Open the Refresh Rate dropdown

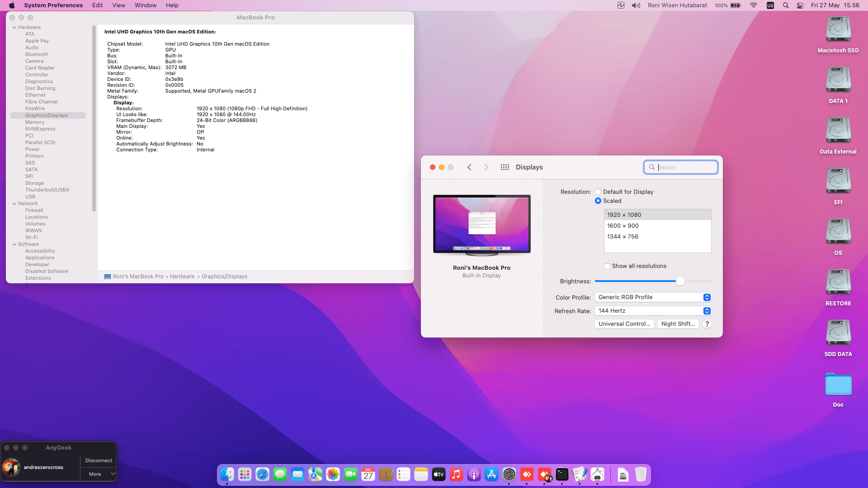(653, 311)
